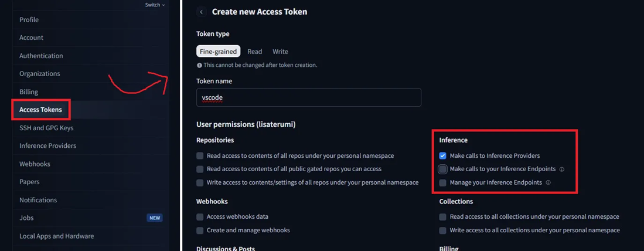Check Create and manage webhooks
Viewport: 644px width, 251px height.
pos(200,230)
